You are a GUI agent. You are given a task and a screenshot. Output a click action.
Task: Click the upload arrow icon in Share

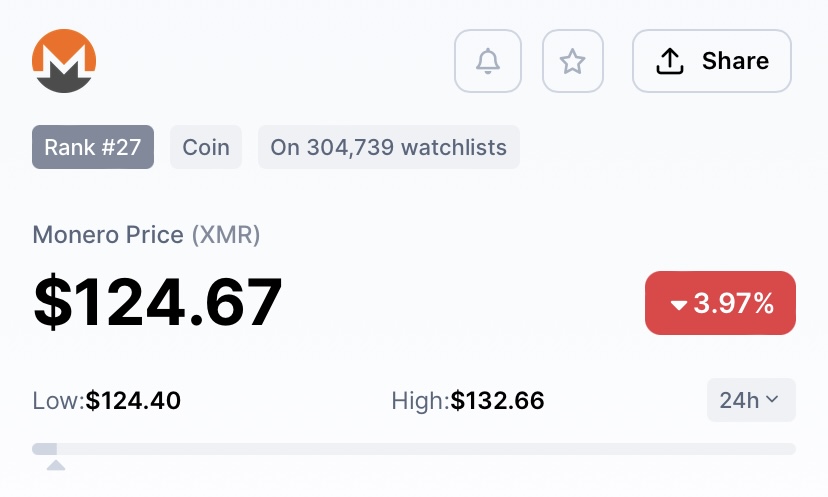(x=669, y=61)
